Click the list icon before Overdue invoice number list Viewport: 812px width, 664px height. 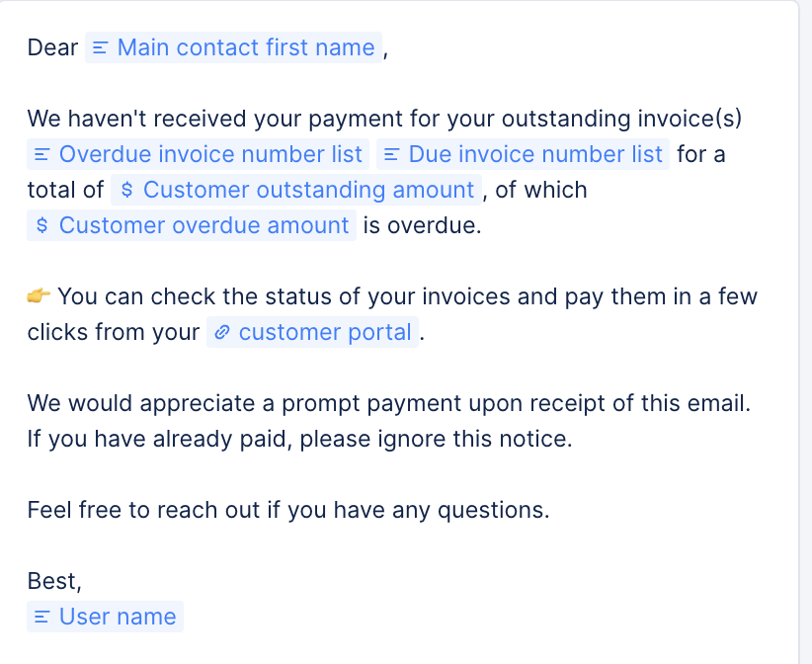click(41, 155)
